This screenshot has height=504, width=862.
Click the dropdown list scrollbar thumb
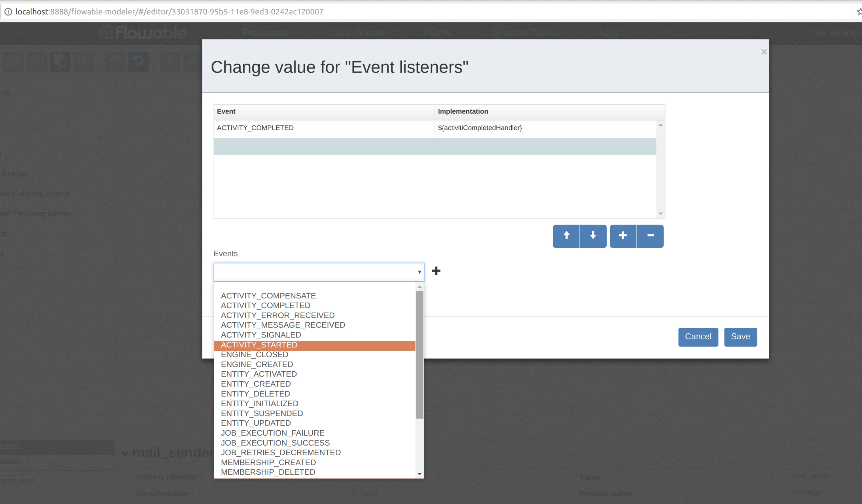(x=419, y=355)
